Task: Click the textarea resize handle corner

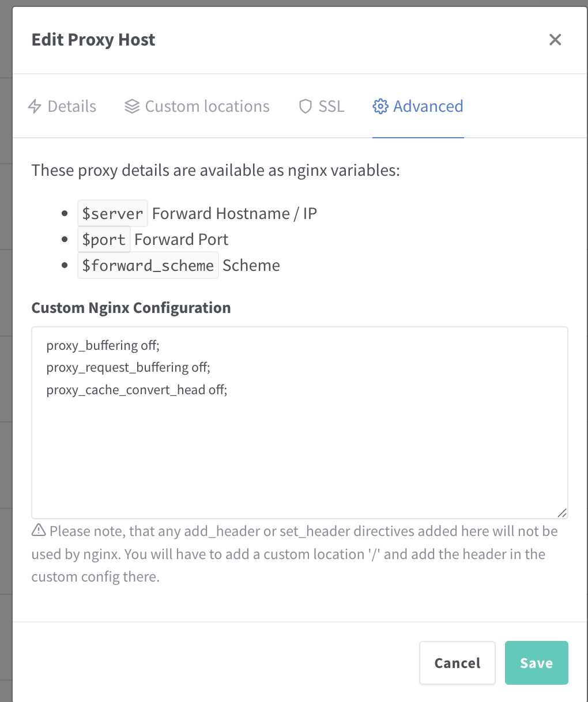Action: (x=562, y=513)
